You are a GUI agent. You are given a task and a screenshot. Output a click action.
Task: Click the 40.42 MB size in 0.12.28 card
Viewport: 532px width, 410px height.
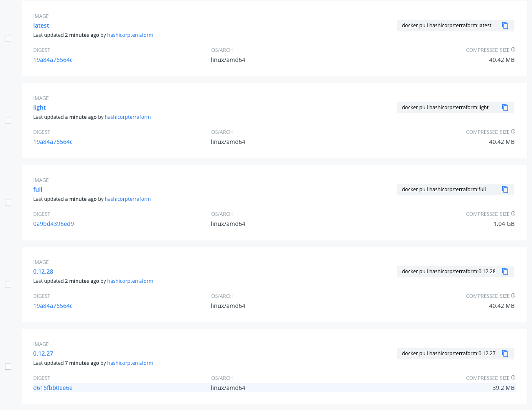click(x=502, y=306)
